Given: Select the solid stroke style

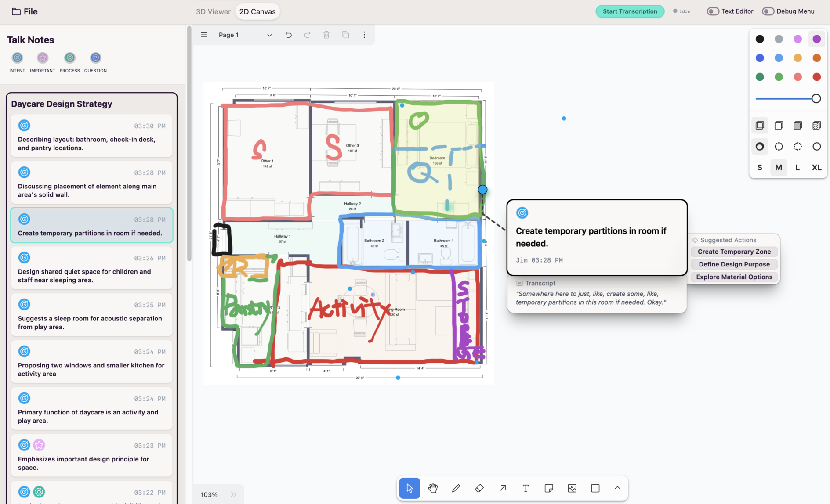Looking at the screenshot, I should (x=760, y=147).
